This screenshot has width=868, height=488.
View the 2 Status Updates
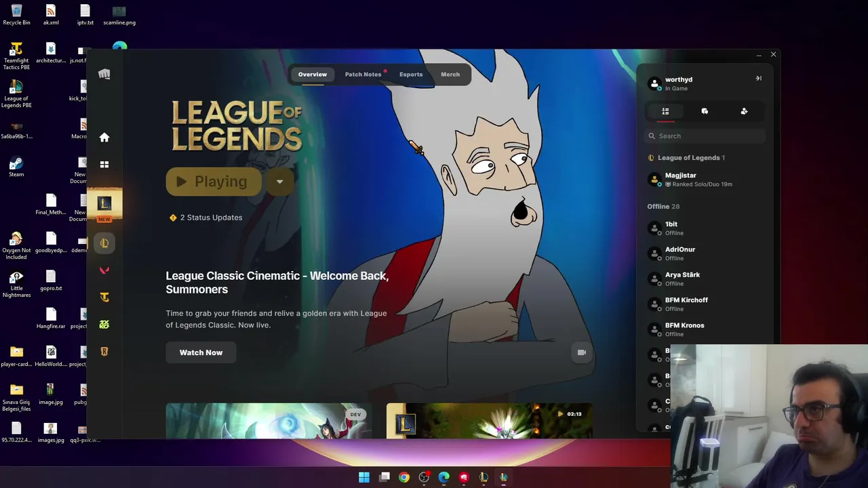[x=205, y=218]
